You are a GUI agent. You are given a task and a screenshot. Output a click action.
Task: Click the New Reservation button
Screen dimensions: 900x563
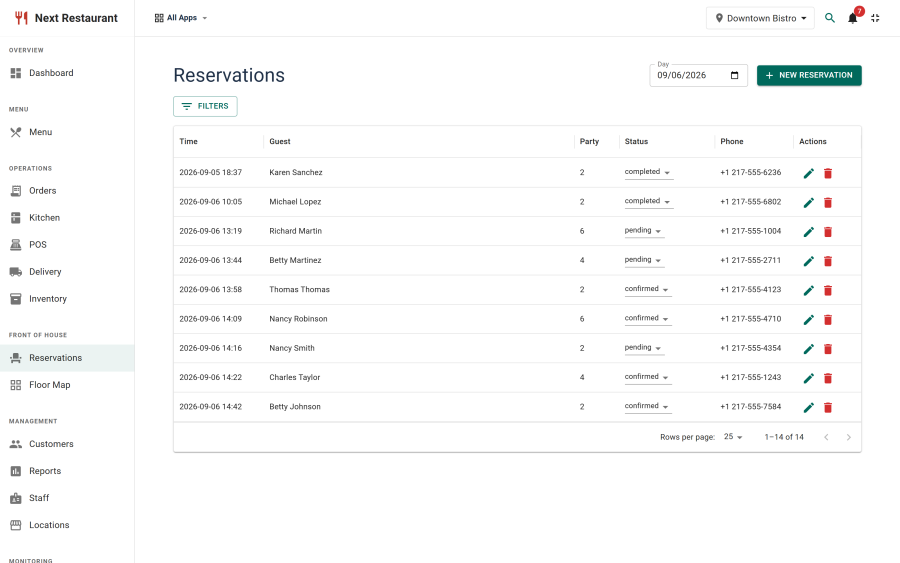pos(809,75)
